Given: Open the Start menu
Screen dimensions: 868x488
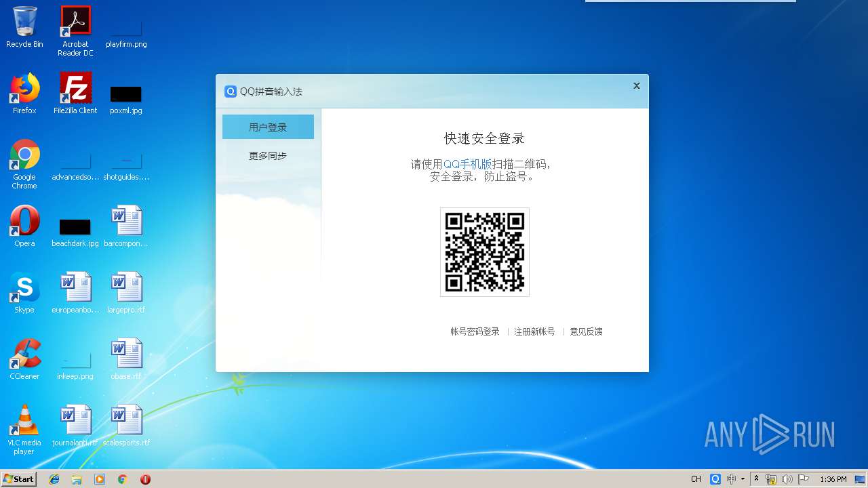Looking at the screenshot, I should click(x=19, y=479).
